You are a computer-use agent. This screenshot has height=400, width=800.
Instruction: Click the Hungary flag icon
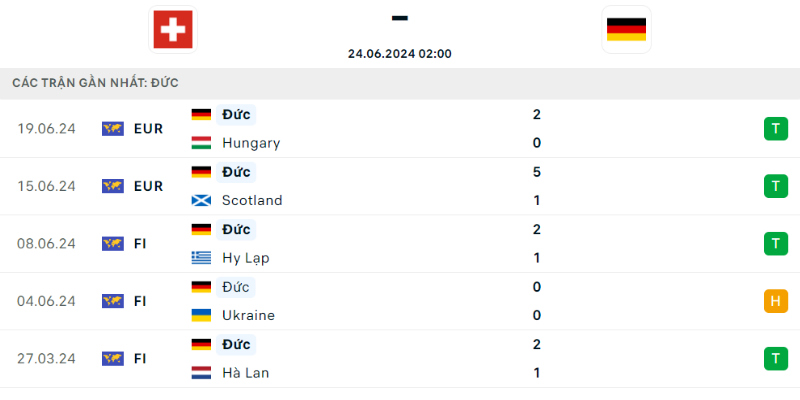click(x=201, y=143)
